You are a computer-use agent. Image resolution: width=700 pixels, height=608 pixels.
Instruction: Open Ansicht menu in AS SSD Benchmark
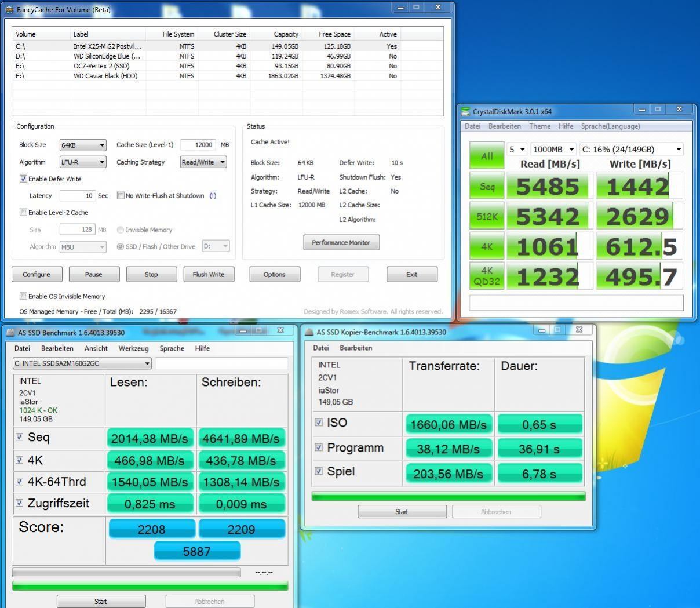(96, 348)
